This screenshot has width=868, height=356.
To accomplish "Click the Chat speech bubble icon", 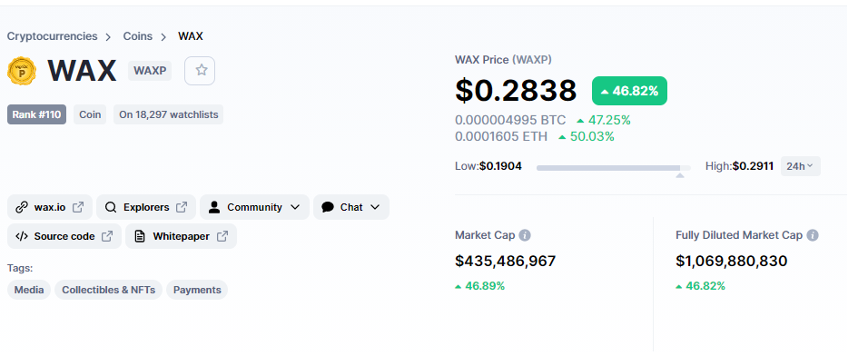I will (328, 207).
